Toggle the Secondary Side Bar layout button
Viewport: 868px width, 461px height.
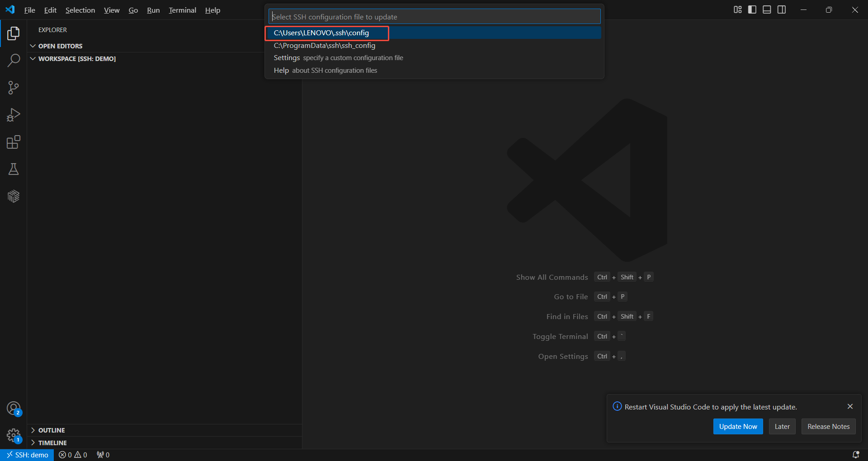coord(782,10)
